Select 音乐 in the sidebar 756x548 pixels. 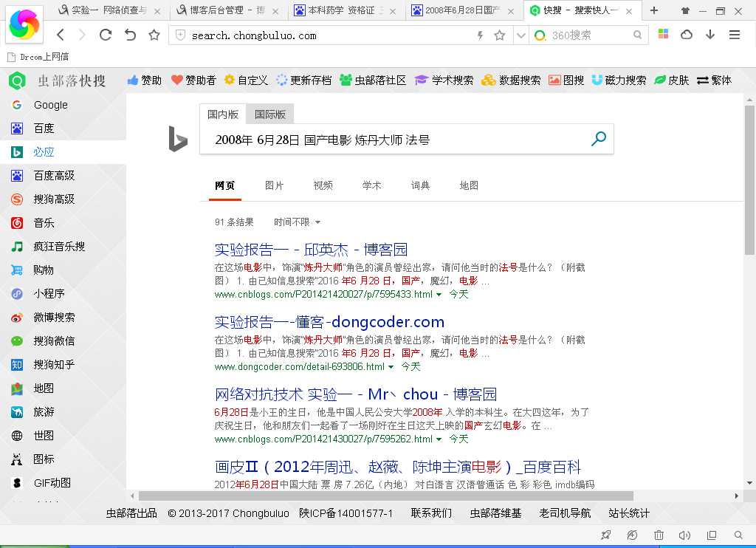click(x=63, y=223)
